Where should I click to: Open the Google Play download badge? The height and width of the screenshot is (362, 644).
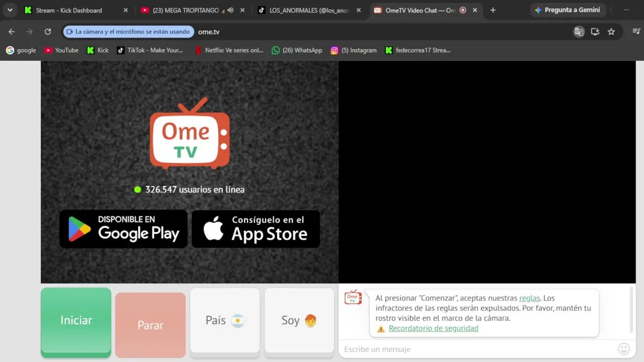123,229
